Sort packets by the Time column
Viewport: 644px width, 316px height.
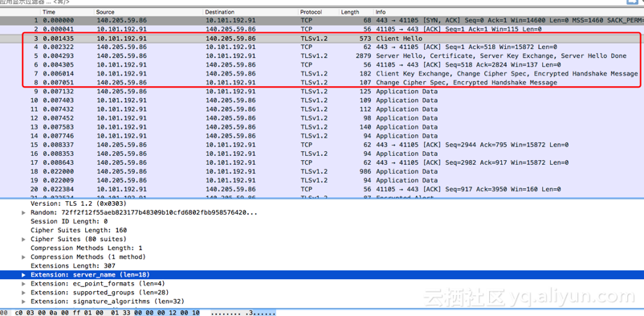tap(67, 12)
